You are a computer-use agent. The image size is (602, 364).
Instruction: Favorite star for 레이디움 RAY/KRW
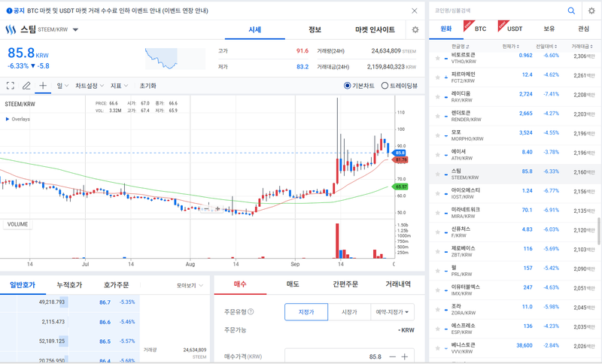(437, 97)
